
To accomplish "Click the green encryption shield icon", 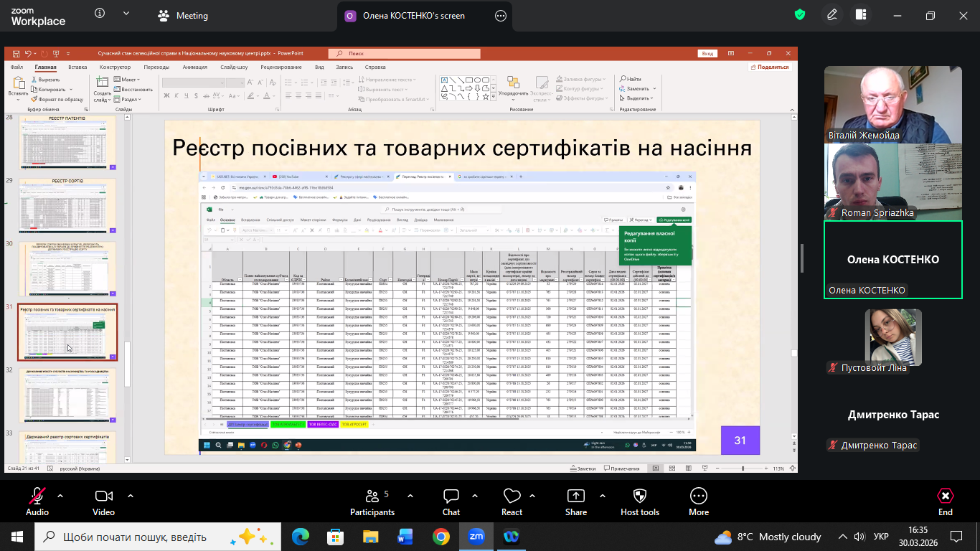I will coord(801,15).
